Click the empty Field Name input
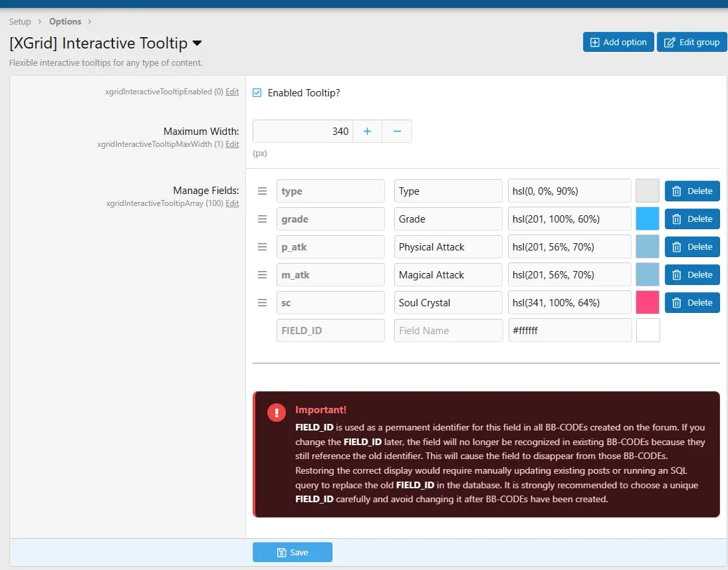The width and height of the screenshot is (728, 570). point(449,330)
